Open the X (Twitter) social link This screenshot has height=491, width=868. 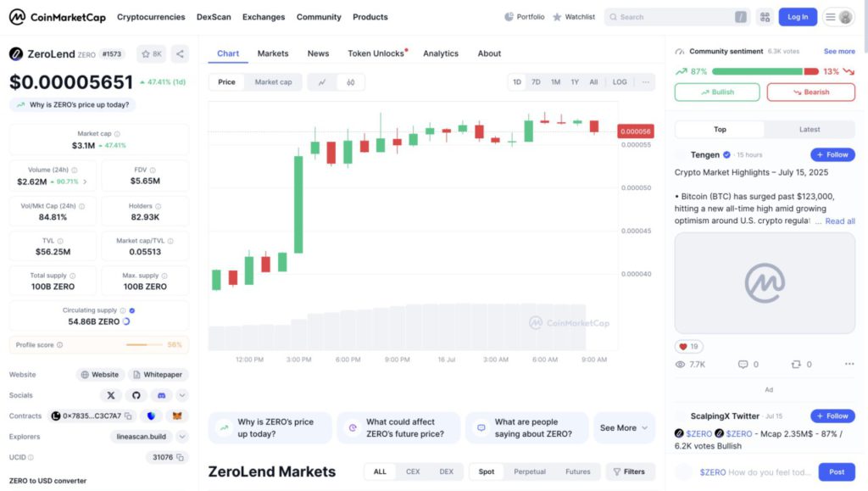[111, 395]
